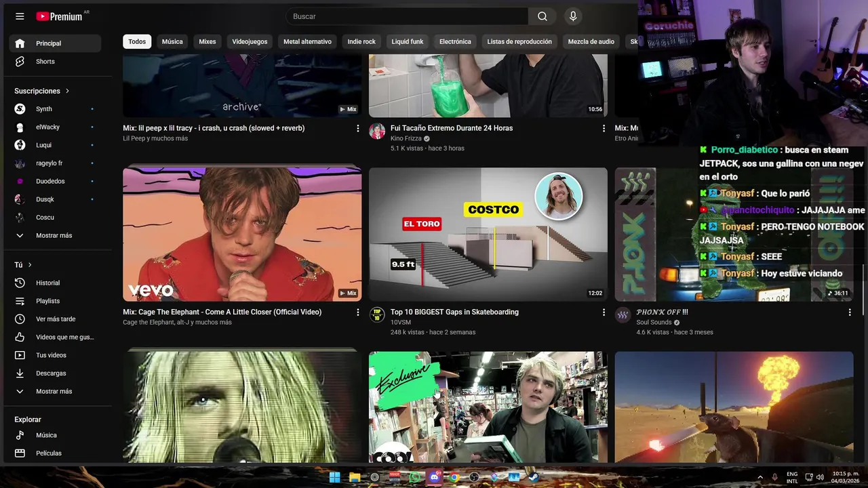
Task: Show hidden system tray icons
Action: coord(759,477)
